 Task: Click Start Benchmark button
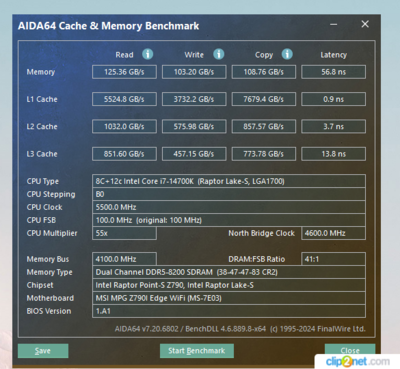pos(197,351)
